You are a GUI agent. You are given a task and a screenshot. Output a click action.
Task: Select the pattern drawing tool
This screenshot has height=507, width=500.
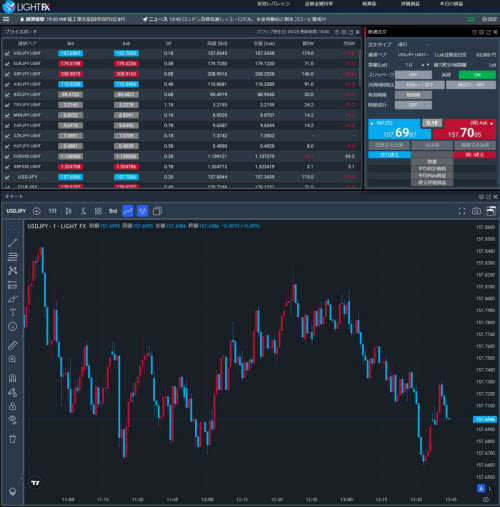tap(13, 270)
